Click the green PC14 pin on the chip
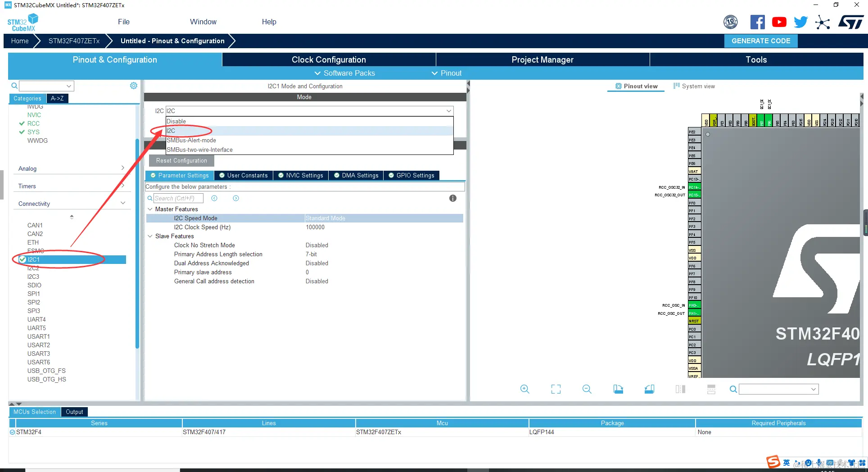 (694, 187)
